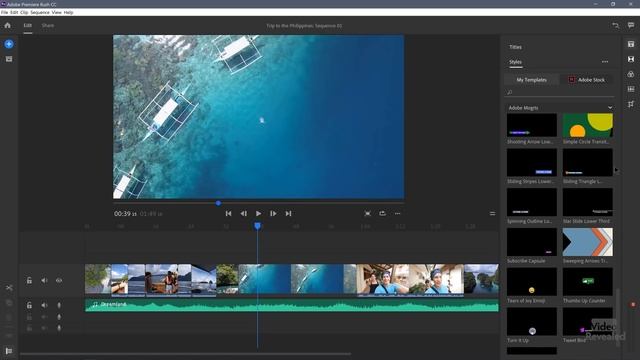
Task: Open the Sequence menu
Action: [x=40, y=13]
